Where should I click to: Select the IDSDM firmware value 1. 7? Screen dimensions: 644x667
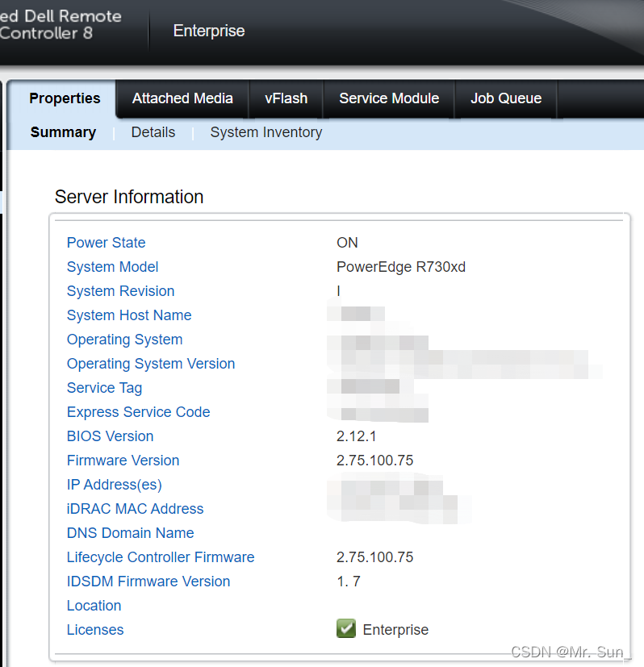349,582
